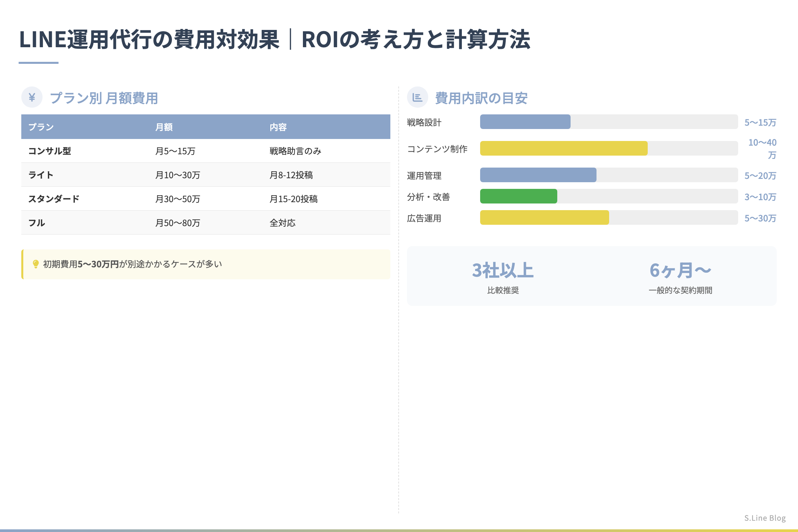Viewport: 798px width, 532px height.
Task: Click the 分析・改善 row label
Action: coord(429,197)
